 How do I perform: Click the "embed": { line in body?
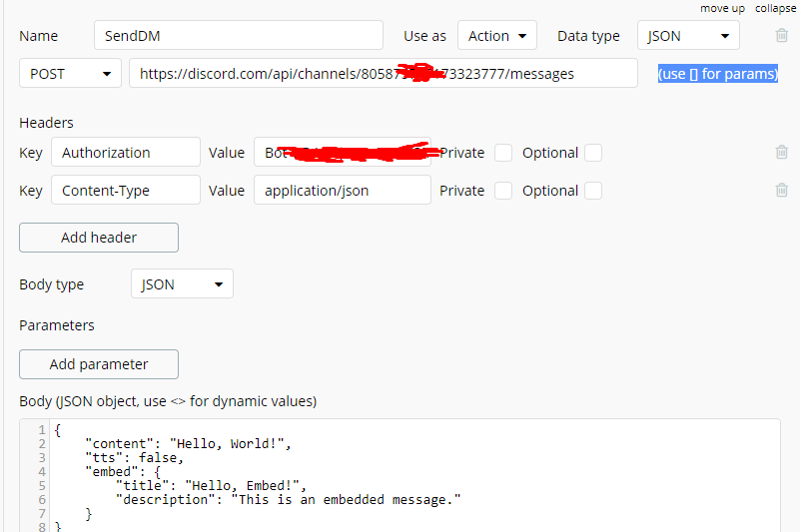click(123, 472)
